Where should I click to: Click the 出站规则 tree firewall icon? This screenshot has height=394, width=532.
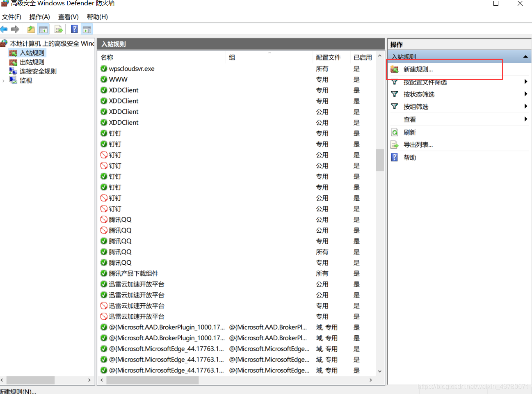tap(13, 62)
